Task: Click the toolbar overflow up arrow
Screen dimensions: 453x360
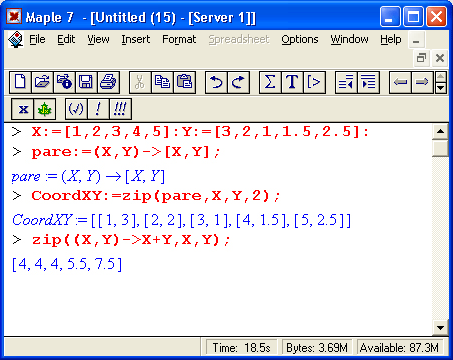Action: [x=441, y=77]
